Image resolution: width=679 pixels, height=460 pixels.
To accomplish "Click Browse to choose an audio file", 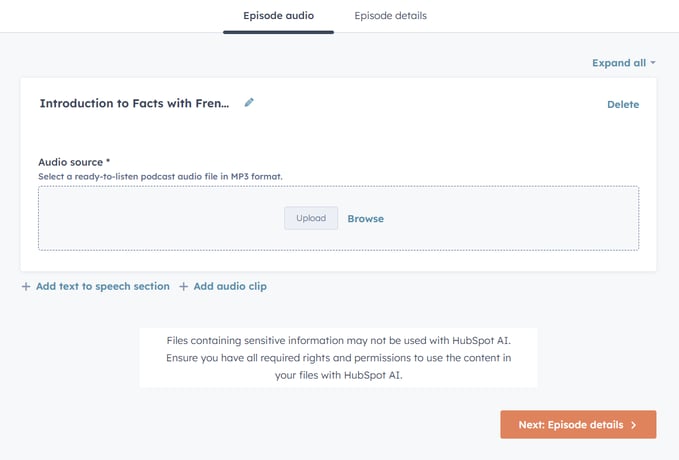I will (365, 219).
